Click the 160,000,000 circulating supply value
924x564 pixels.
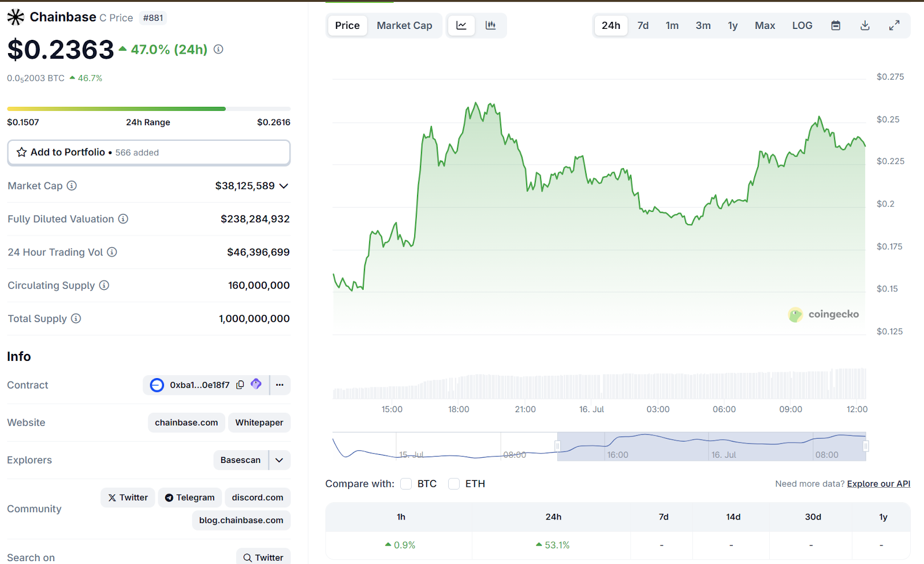259,285
